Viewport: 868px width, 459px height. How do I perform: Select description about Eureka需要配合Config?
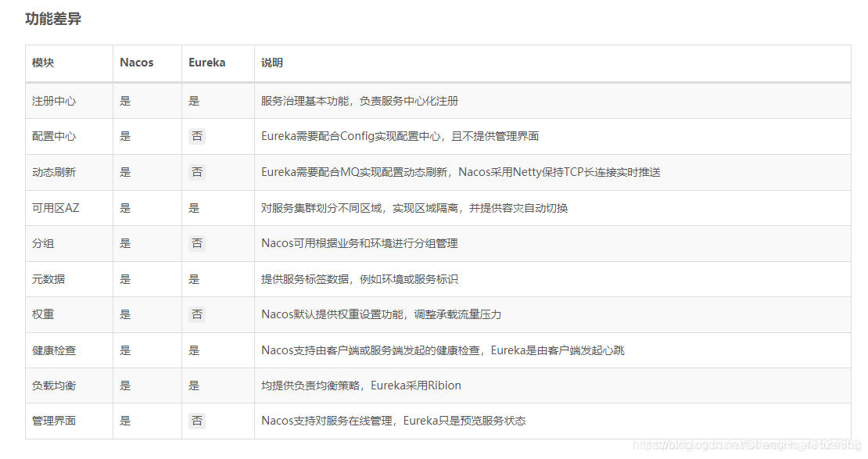(400, 136)
